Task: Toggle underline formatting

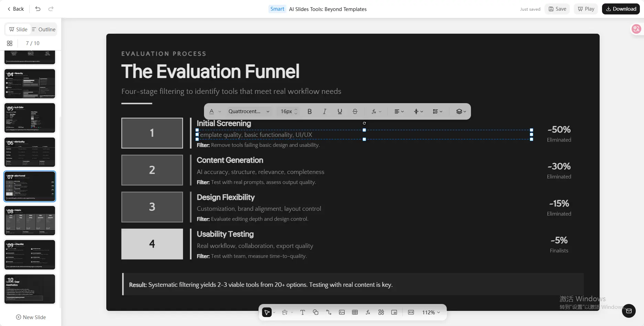Action: [340, 111]
